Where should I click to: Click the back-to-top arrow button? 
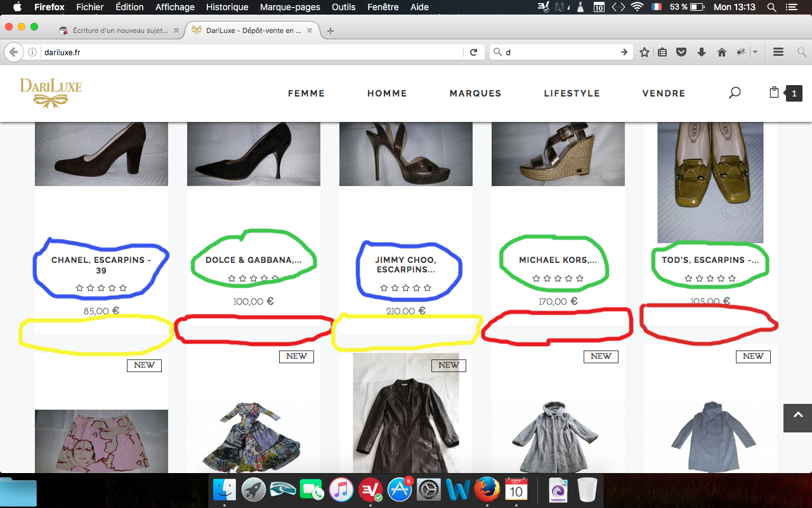coord(797,417)
